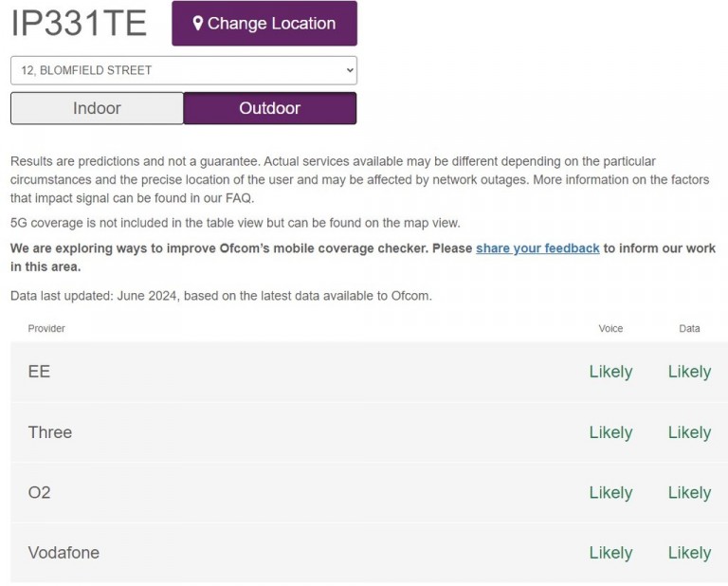
Task: Click EE's Voice Likely result
Action: tap(610, 372)
